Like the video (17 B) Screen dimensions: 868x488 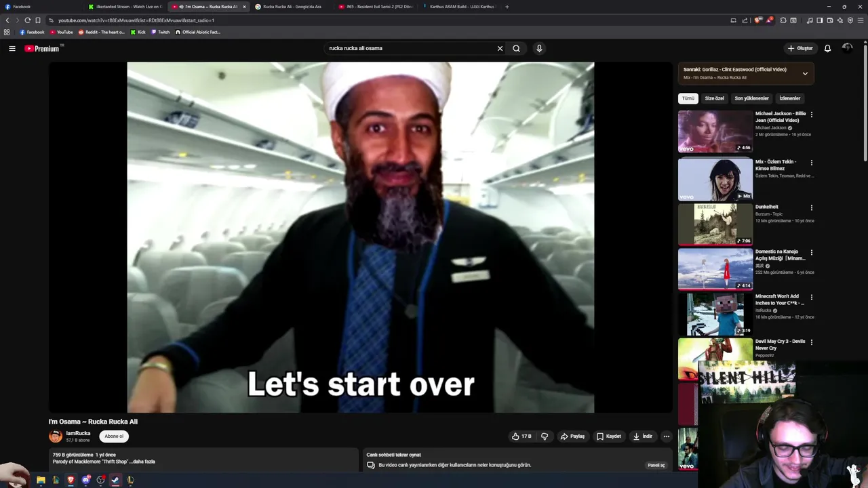pyautogui.click(x=521, y=436)
